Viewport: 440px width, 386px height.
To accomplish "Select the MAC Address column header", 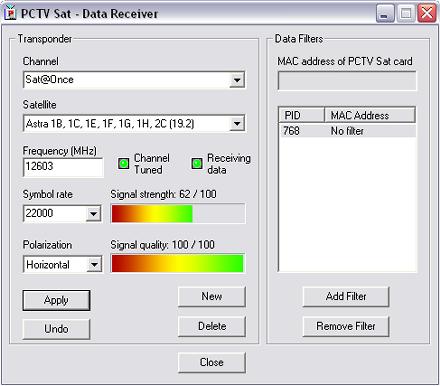I will 370,115.
